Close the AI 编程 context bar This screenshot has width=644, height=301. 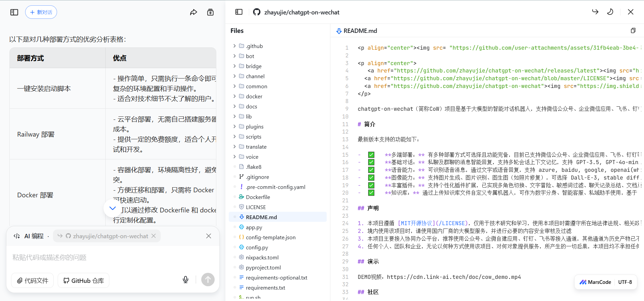coord(209,236)
